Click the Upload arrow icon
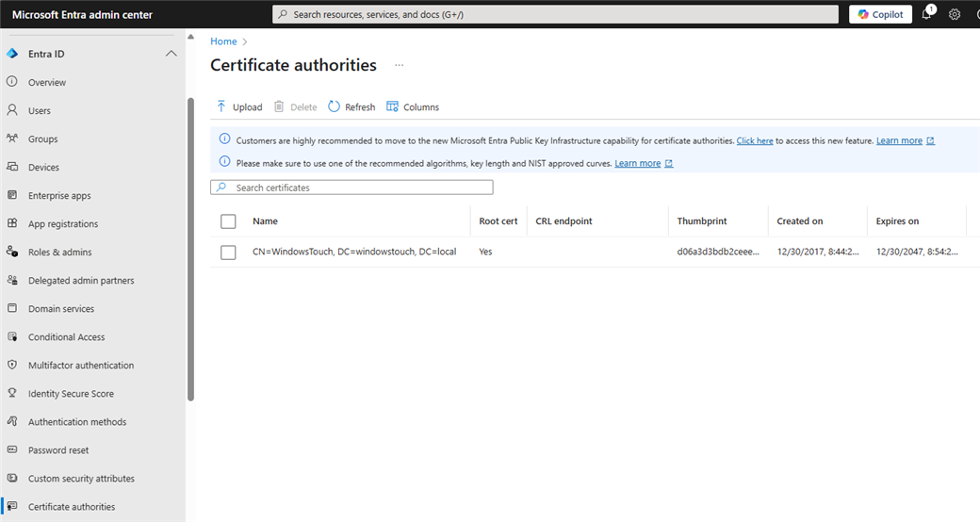Screen dimensions: 980x522 coord(221,106)
